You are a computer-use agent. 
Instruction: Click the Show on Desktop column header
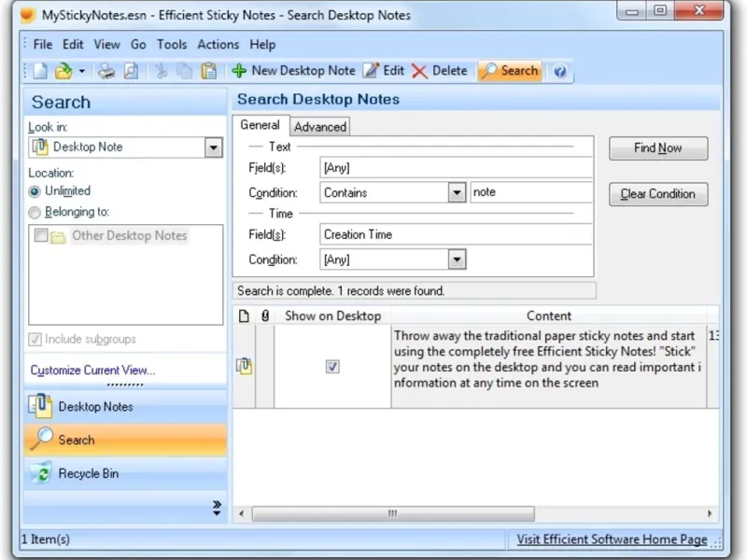333,315
